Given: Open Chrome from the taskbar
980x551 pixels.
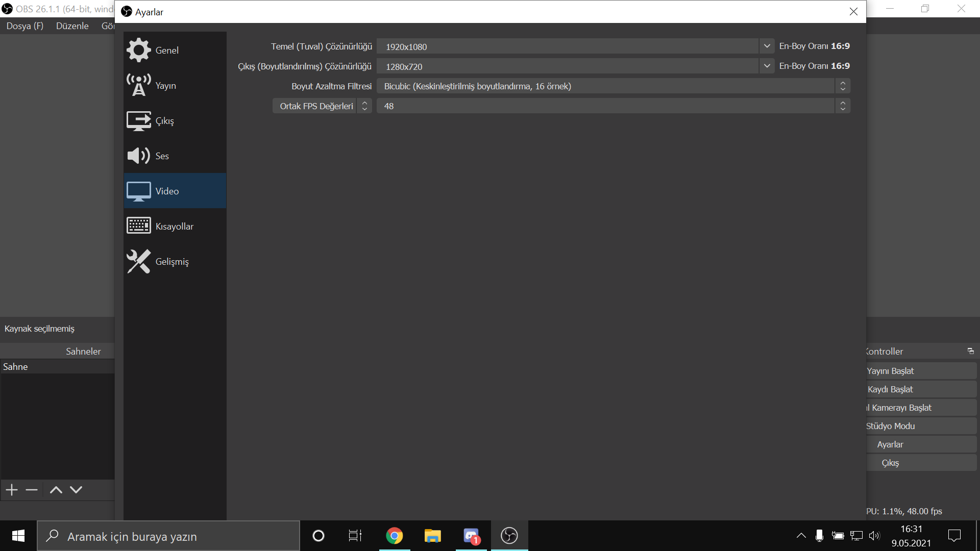Looking at the screenshot, I should tap(394, 536).
